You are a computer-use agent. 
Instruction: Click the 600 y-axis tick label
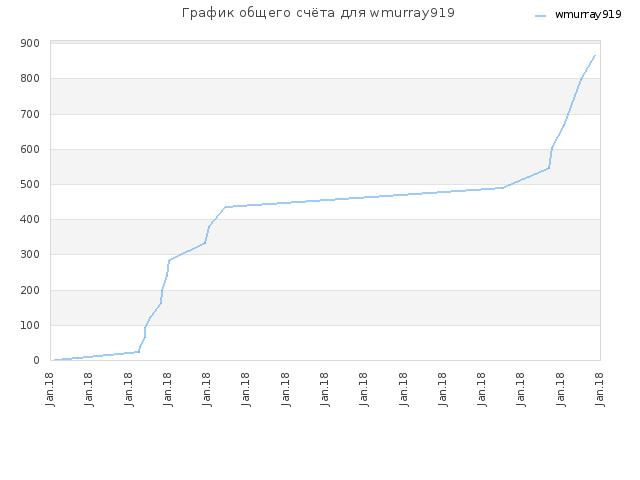click(x=30, y=149)
